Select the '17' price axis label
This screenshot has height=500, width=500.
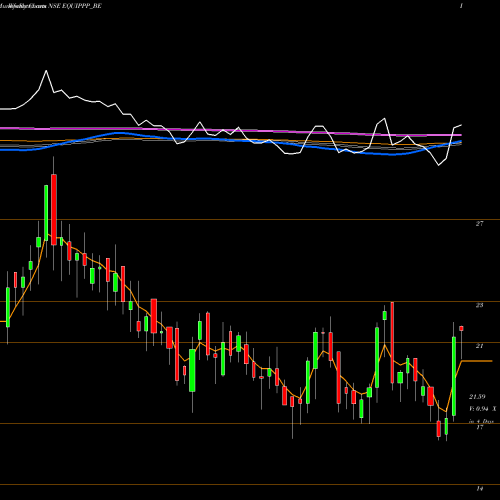pyautogui.click(x=479, y=427)
